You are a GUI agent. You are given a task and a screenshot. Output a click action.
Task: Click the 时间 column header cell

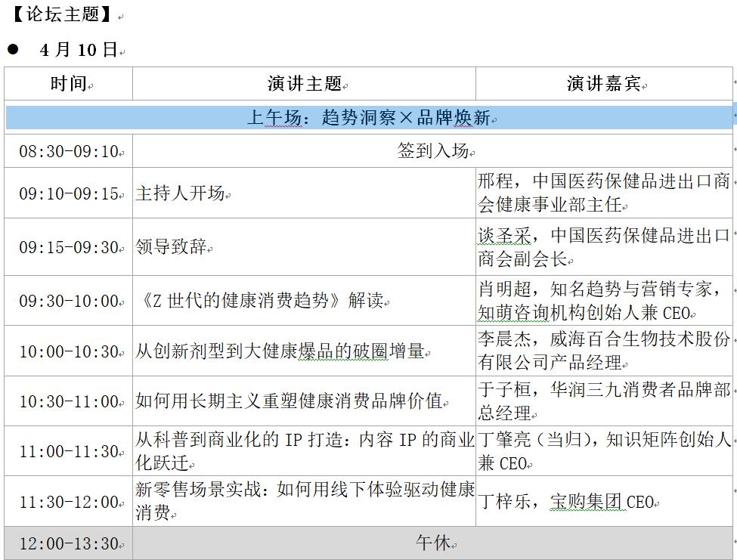click(x=68, y=84)
